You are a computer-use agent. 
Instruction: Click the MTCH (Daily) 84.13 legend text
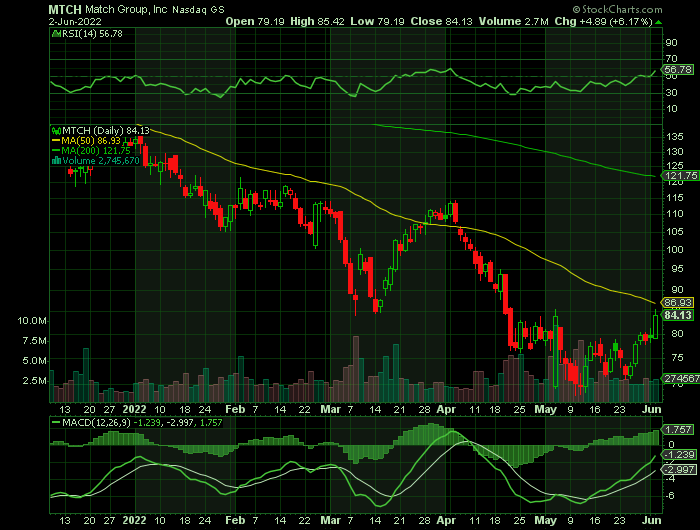(106, 131)
